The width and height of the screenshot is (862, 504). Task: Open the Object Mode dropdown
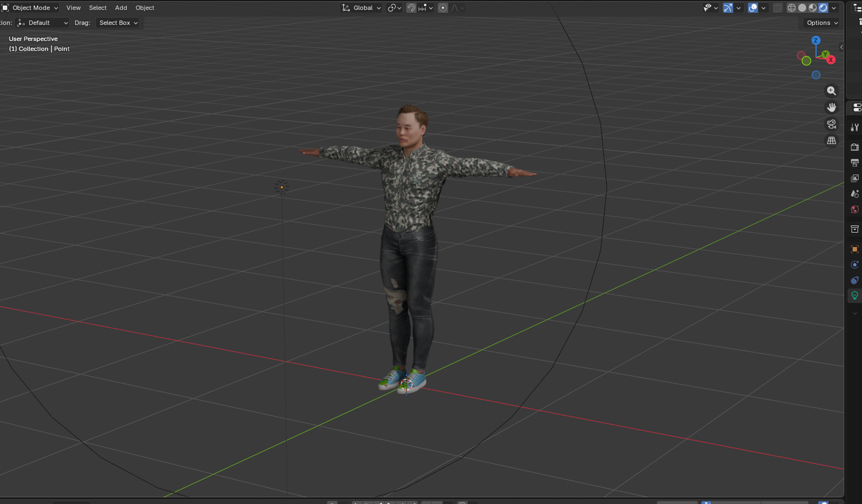click(x=30, y=7)
